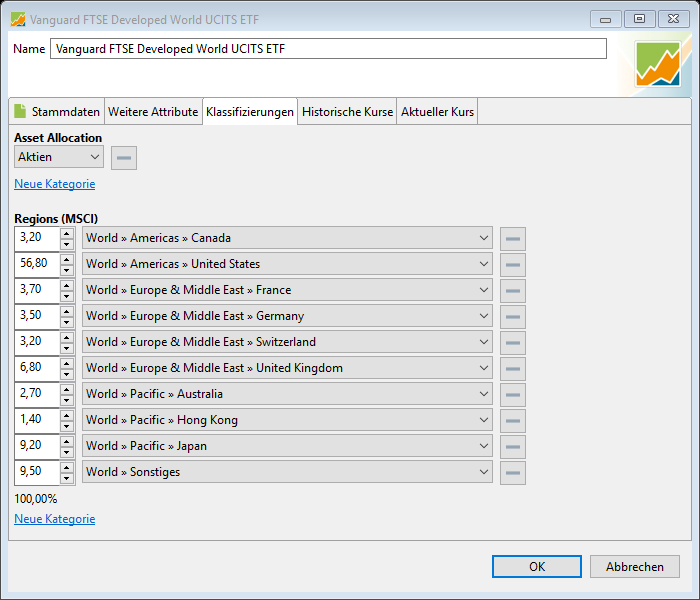Remove the United Kingdom region row

click(x=512, y=369)
